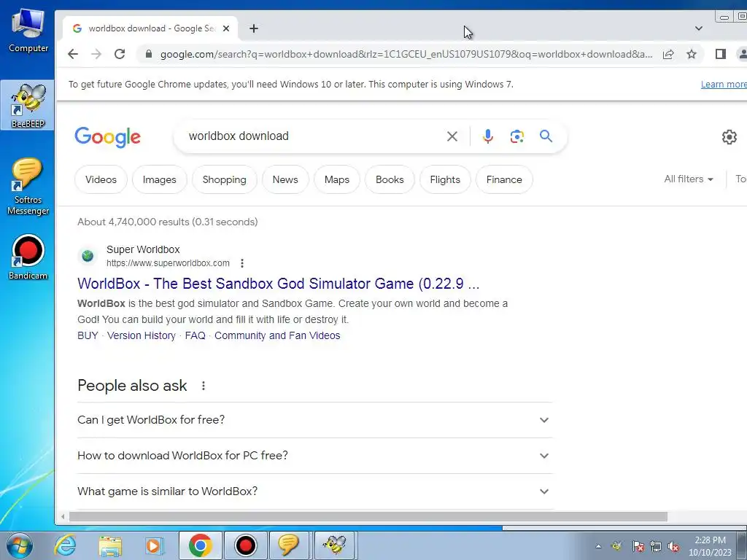Open Windows Media Player from taskbar
The image size is (747, 560).
coord(155,545)
